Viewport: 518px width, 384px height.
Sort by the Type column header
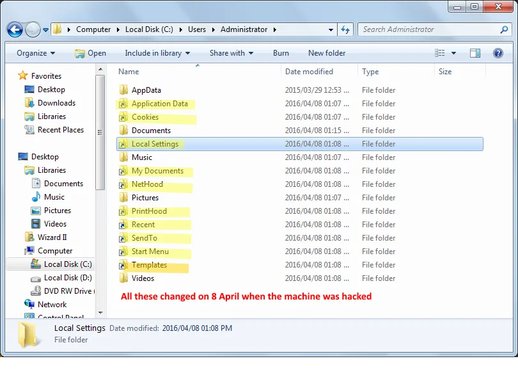[x=370, y=72]
